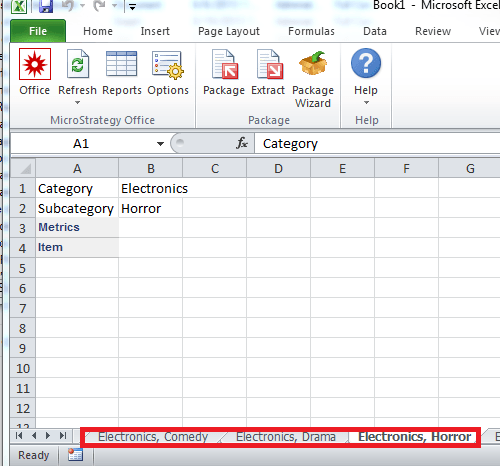Click the fx insert function button
500x466 pixels.
pos(242,143)
